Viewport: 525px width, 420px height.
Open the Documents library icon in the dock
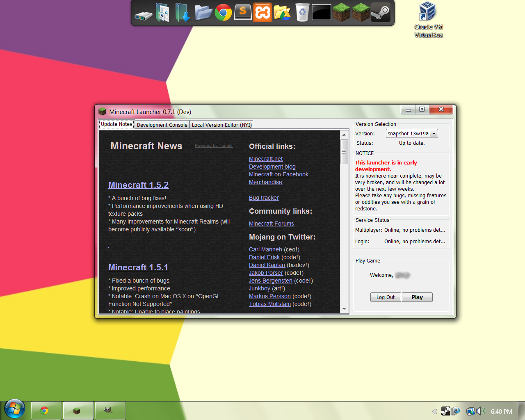click(162, 12)
